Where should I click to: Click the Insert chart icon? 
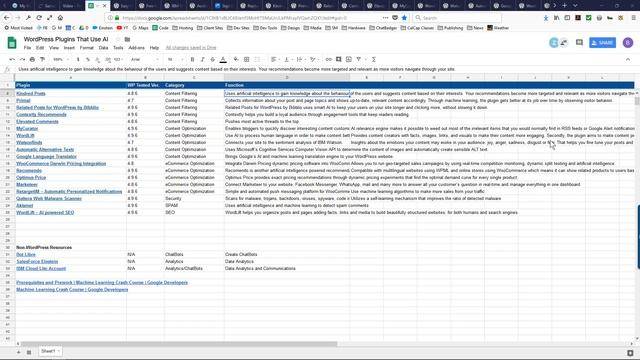click(349, 60)
